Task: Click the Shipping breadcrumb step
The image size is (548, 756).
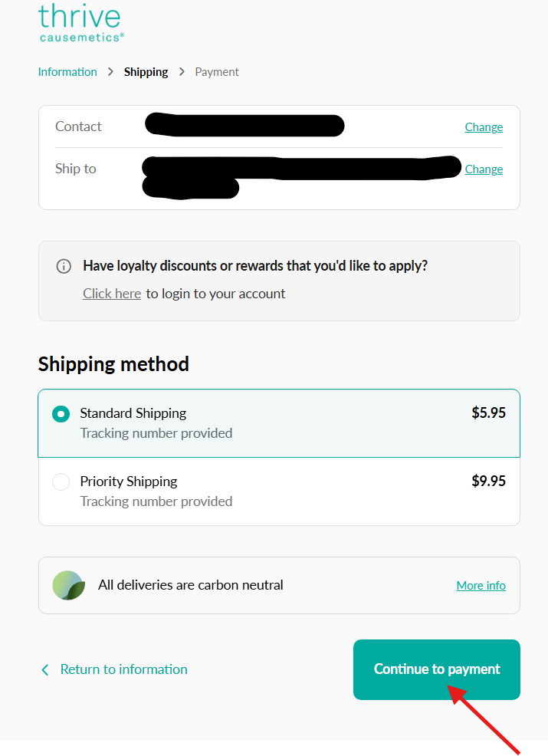Action: tap(146, 72)
